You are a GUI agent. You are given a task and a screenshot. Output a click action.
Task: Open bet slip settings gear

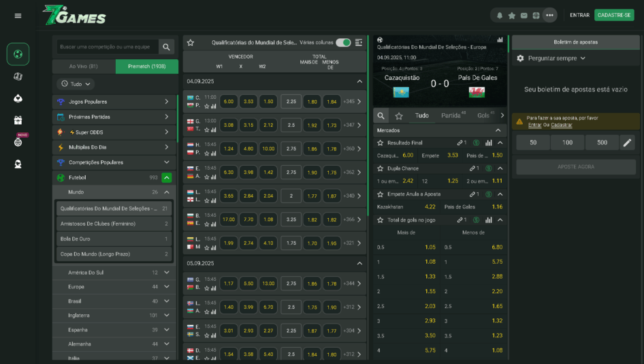point(520,59)
